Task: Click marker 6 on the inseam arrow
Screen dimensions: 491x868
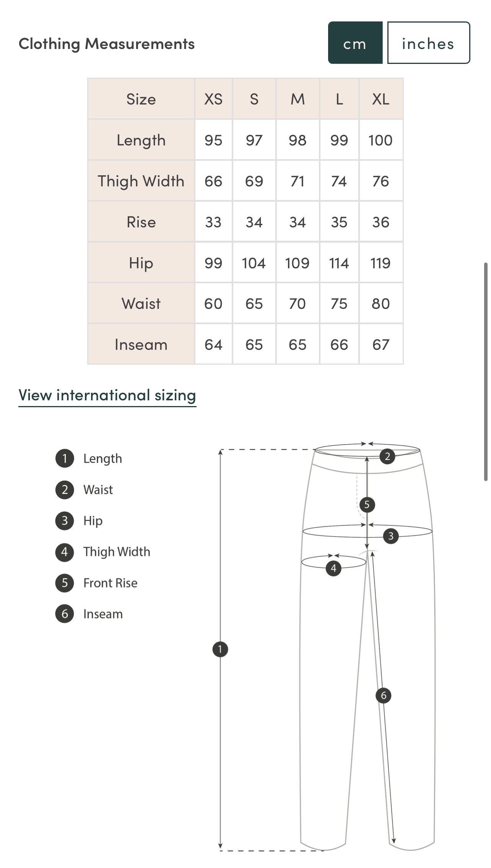Action: tap(384, 695)
